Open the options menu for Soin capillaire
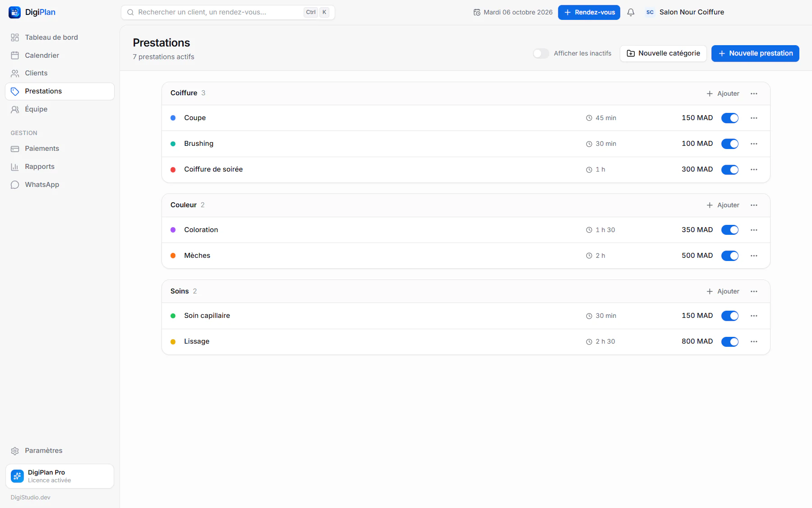The width and height of the screenshot is (812, 508). (754, 316)
